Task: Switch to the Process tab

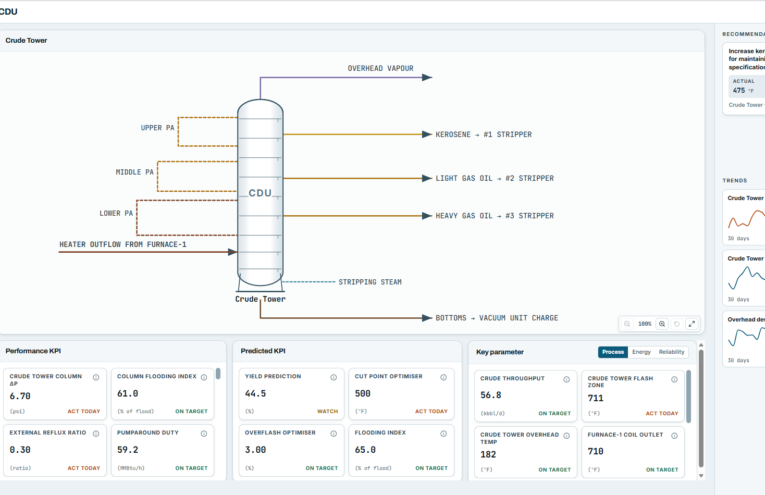Action: pos(613,352)
